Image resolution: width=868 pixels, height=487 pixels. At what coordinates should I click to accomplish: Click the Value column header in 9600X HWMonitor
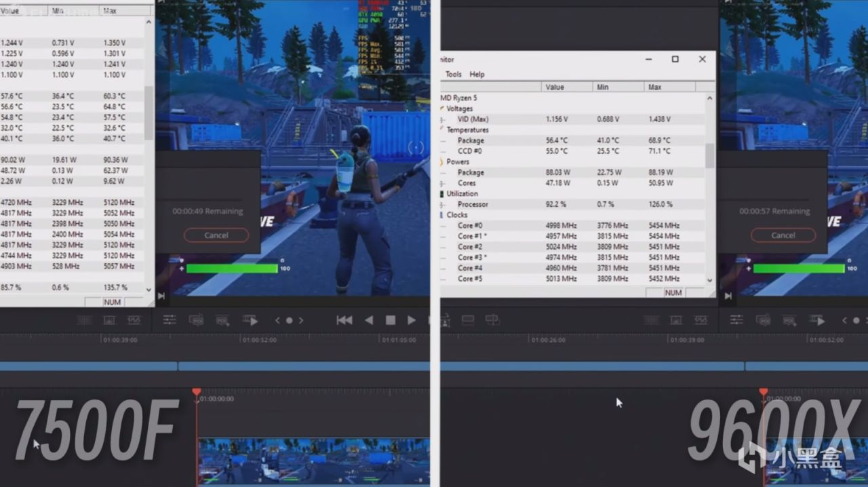click(567, 87)
